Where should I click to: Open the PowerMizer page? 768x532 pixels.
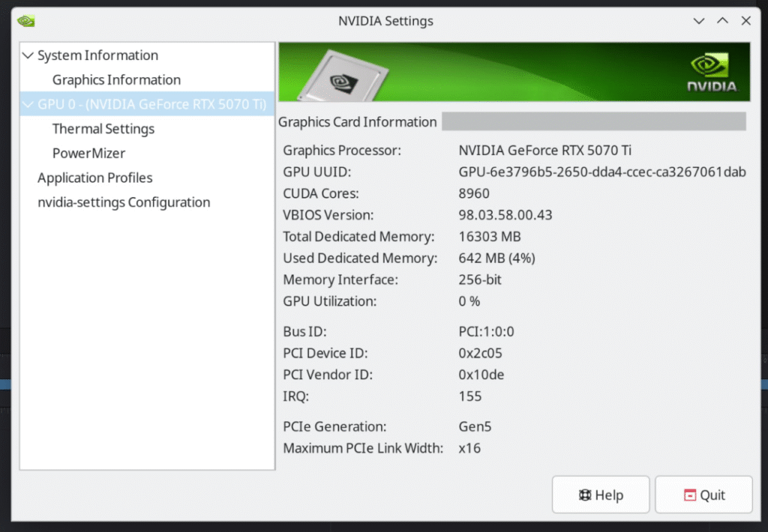click(88, 153)
